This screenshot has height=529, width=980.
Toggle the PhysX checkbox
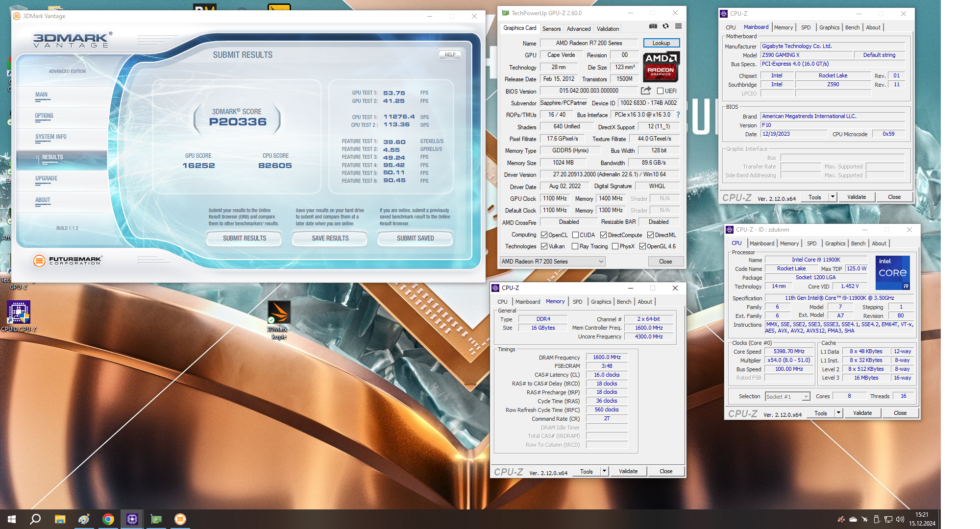(615, 246)
